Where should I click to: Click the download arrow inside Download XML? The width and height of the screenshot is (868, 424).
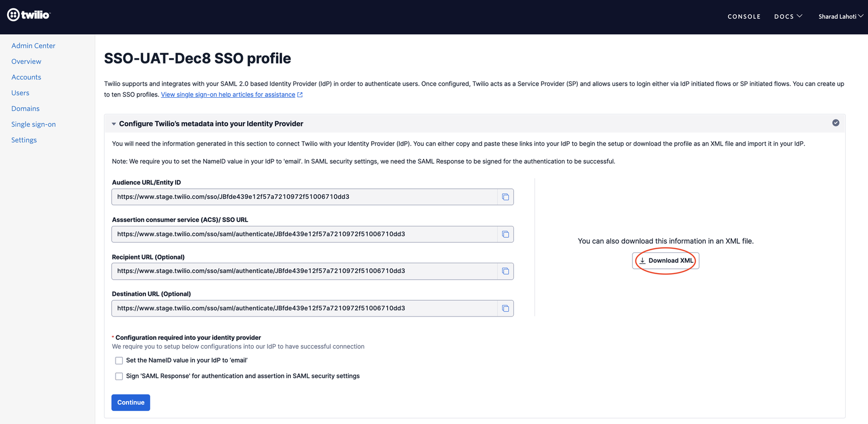(643, 261)
